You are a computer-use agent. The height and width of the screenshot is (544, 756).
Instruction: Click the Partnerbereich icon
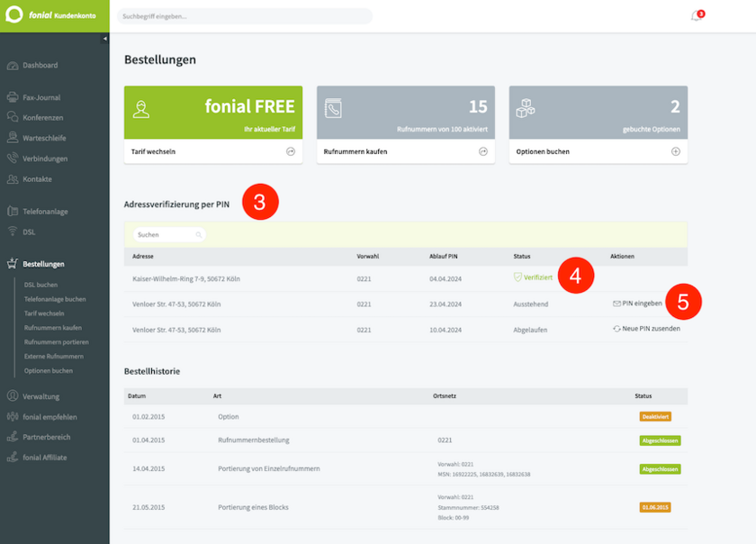pyautogui.click(x=13, y=437)
